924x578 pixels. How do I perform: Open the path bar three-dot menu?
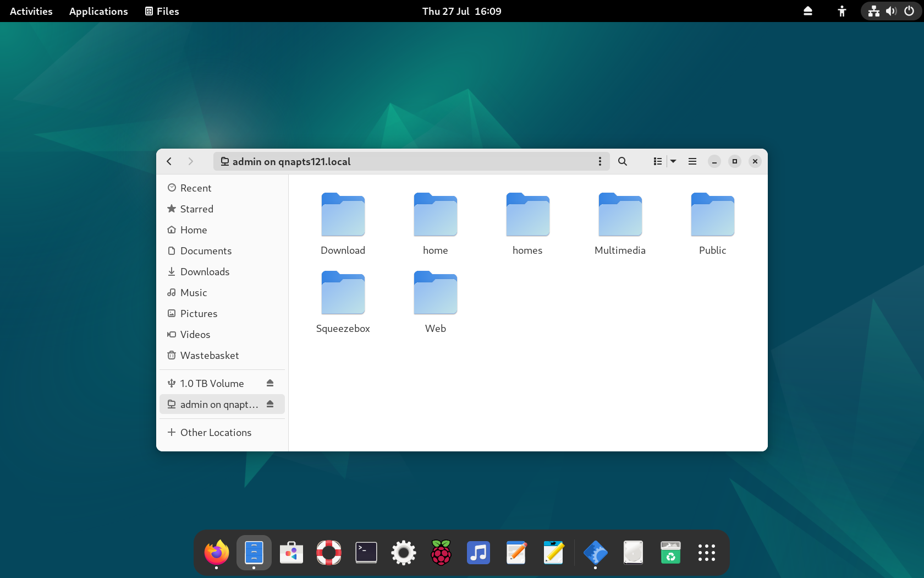tap(599, 161)
